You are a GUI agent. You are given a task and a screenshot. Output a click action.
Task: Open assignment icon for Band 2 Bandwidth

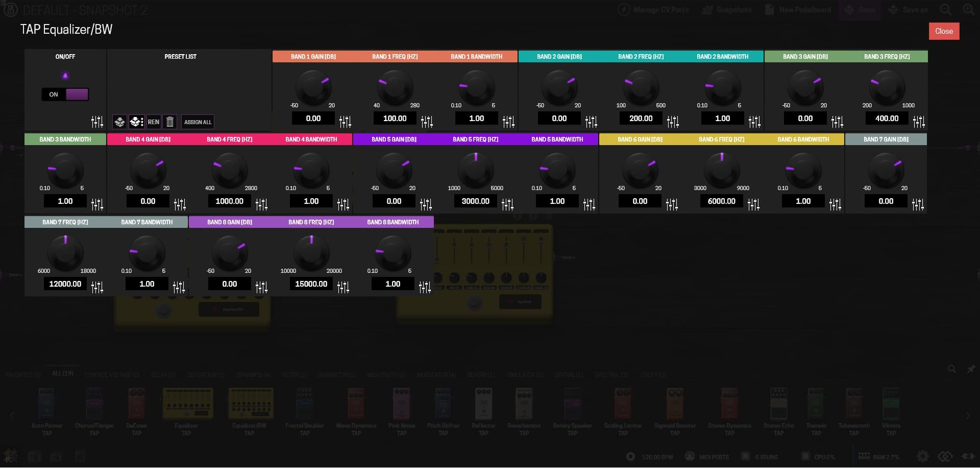point(754,122)
